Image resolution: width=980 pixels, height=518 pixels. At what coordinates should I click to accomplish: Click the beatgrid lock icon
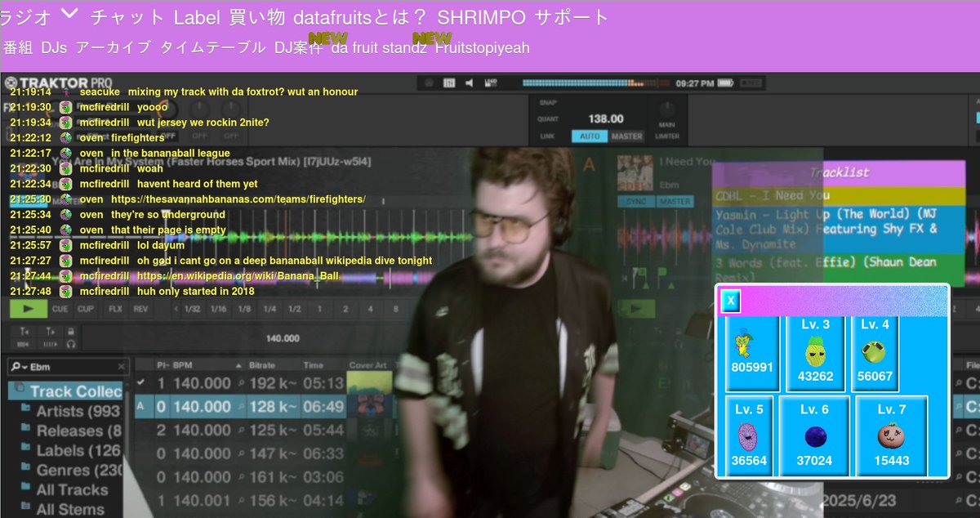(71, 331)
